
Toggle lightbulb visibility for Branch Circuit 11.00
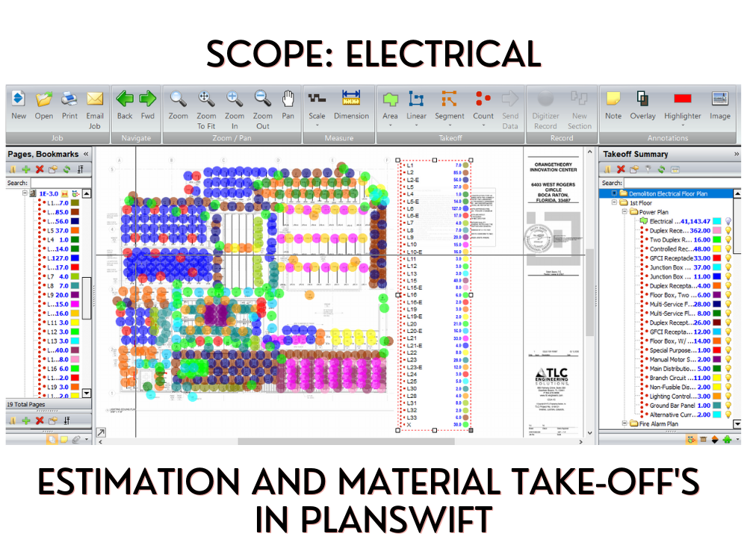(728, 378)
